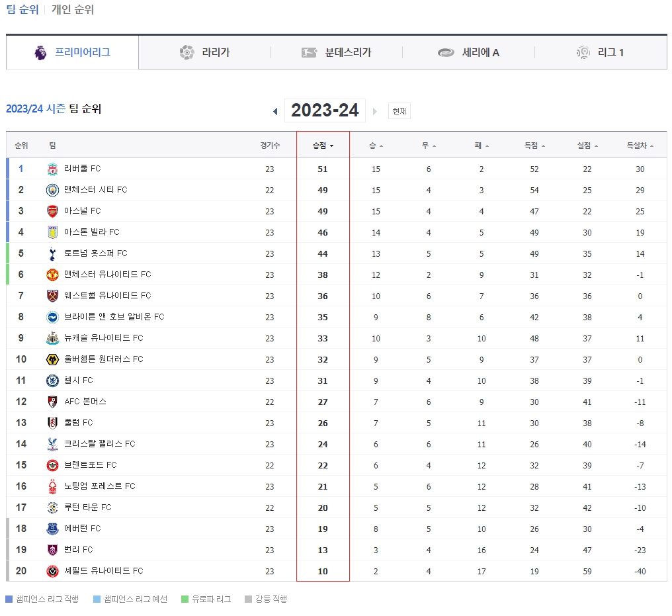Click the Everton FC crest

[52, 529]
